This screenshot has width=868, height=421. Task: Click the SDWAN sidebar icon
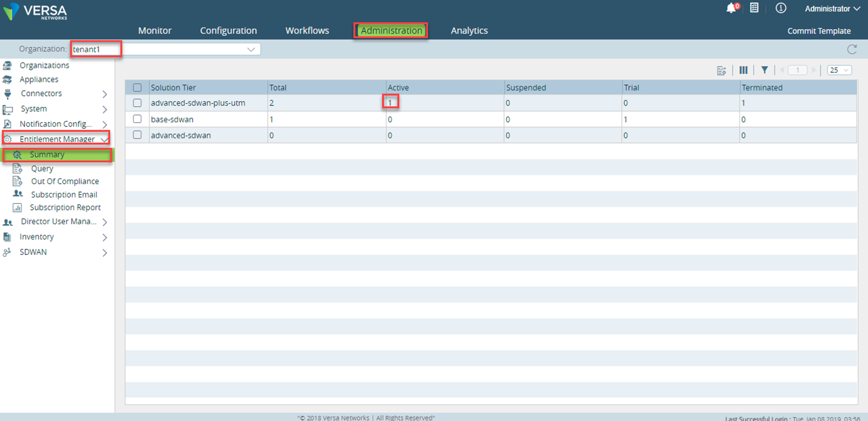tap(7, 252)
